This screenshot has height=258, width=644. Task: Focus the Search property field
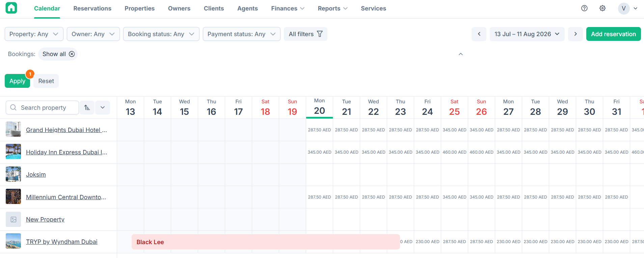tap(43, 108)
